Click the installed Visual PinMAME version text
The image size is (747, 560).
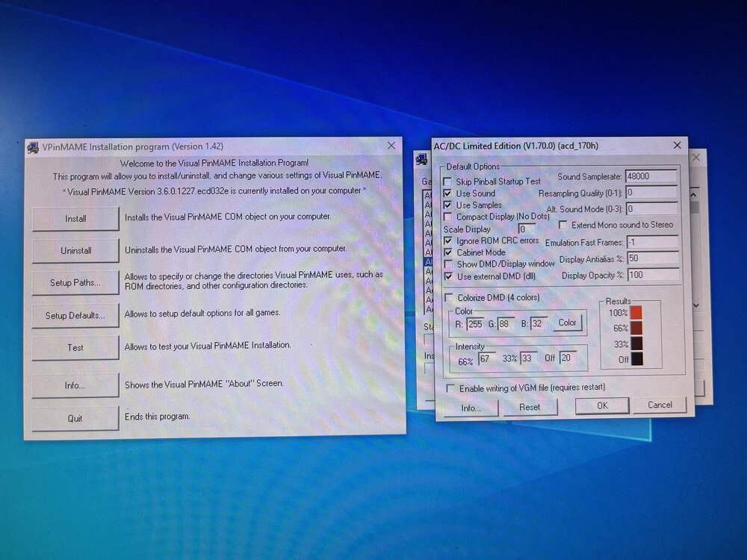[x=214, y=191]
